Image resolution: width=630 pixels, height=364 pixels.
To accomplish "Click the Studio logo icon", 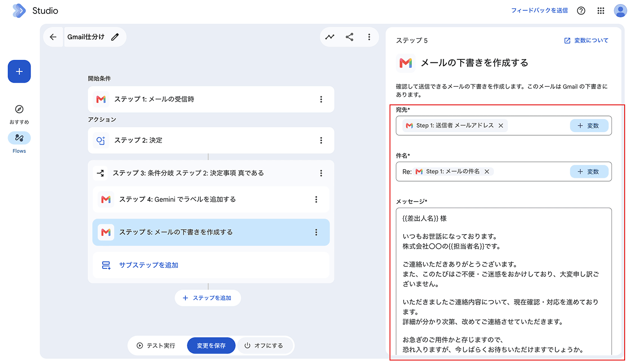I will pyautogui.click(x=19, y=10).
